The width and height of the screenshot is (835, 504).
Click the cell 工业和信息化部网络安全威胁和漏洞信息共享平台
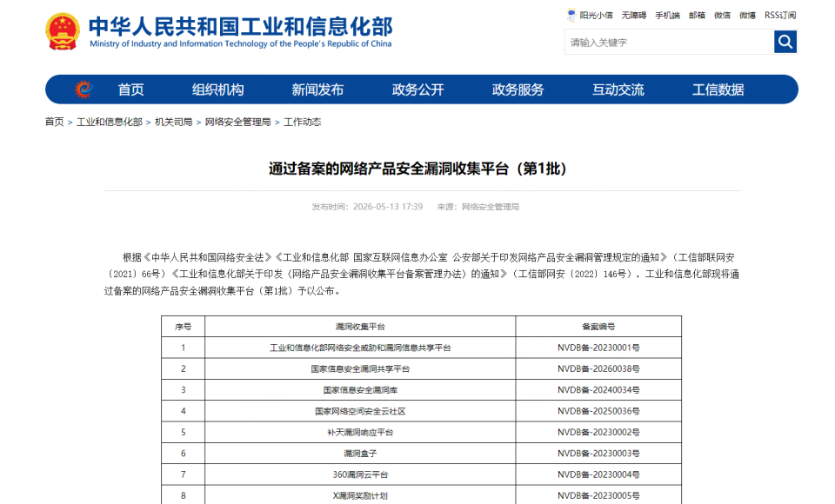click(x=360, y=348)
